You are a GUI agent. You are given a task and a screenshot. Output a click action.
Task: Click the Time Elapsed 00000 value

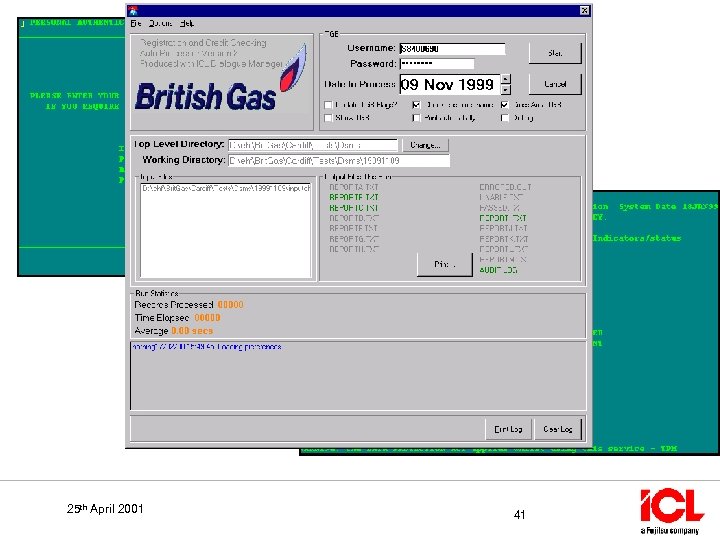(207, 318)
